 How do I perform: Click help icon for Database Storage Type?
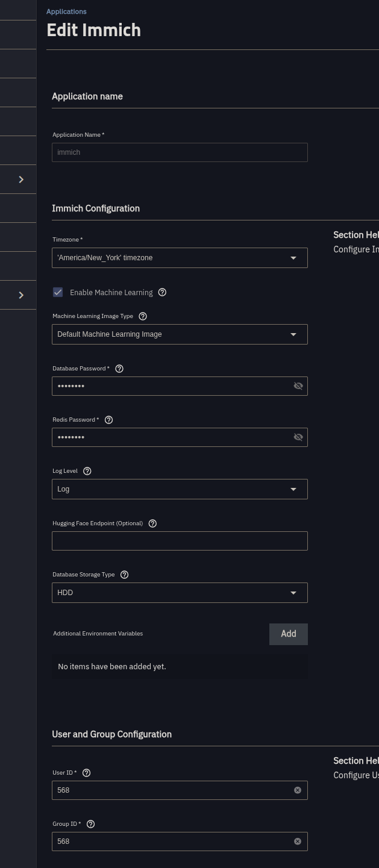click(125, 575)
